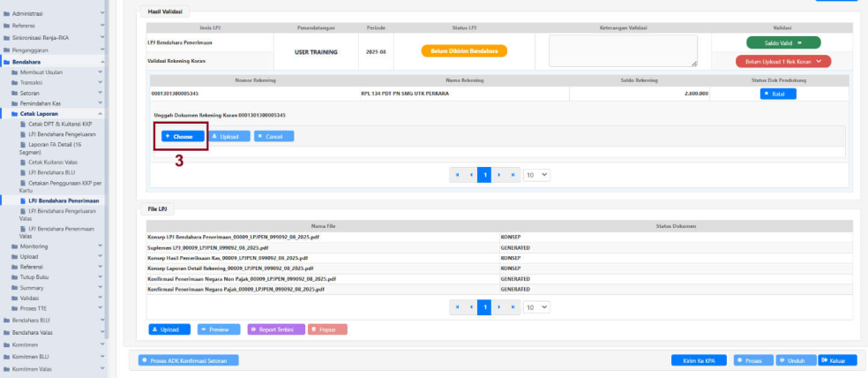Click inside the Keterangan Validasi text area
The height and width of the screenshot is (378, 868).
pyautogui.click(x=622, y=50)
